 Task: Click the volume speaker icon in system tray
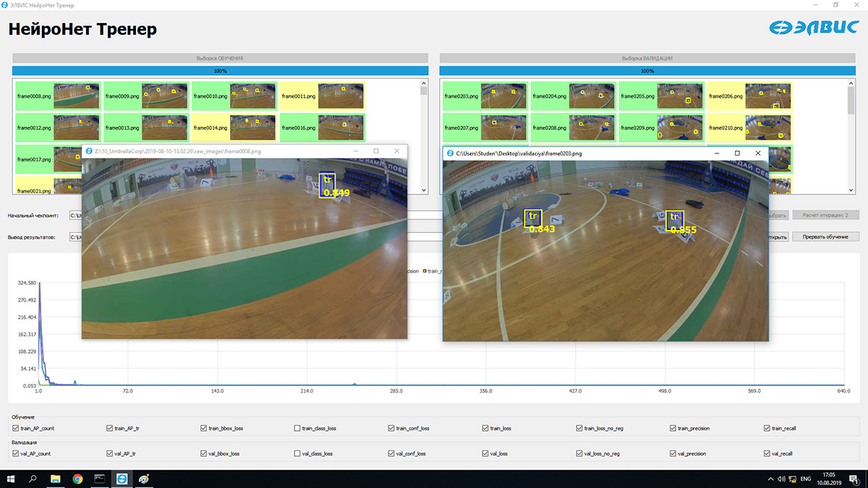point(780,479)
